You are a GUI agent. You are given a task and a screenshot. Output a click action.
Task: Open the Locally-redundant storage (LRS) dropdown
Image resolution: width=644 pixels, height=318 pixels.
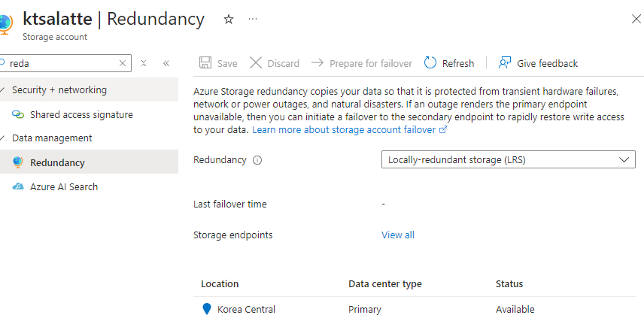point(508,159)
